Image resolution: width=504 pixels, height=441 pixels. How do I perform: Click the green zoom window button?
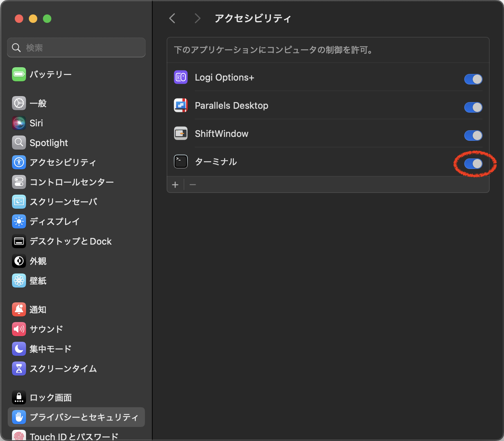(47, 19)
